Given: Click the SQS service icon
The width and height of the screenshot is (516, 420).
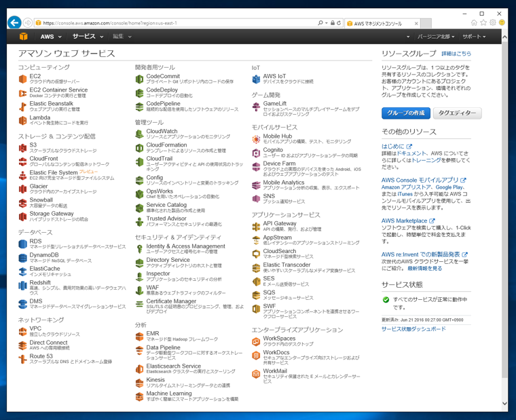Looking at the screenshot, I should (256, 295).
